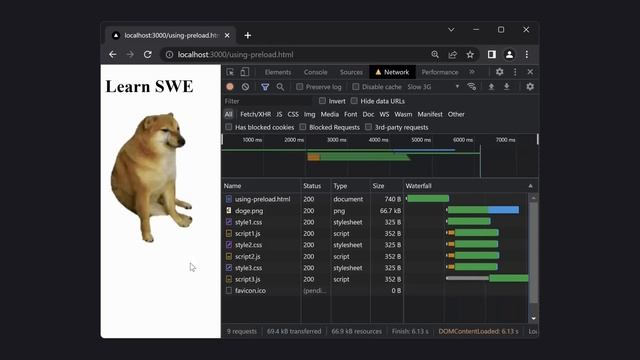Enable the Disable cache checkbox
Screen dimensions: 640x360
pos(356,87)
